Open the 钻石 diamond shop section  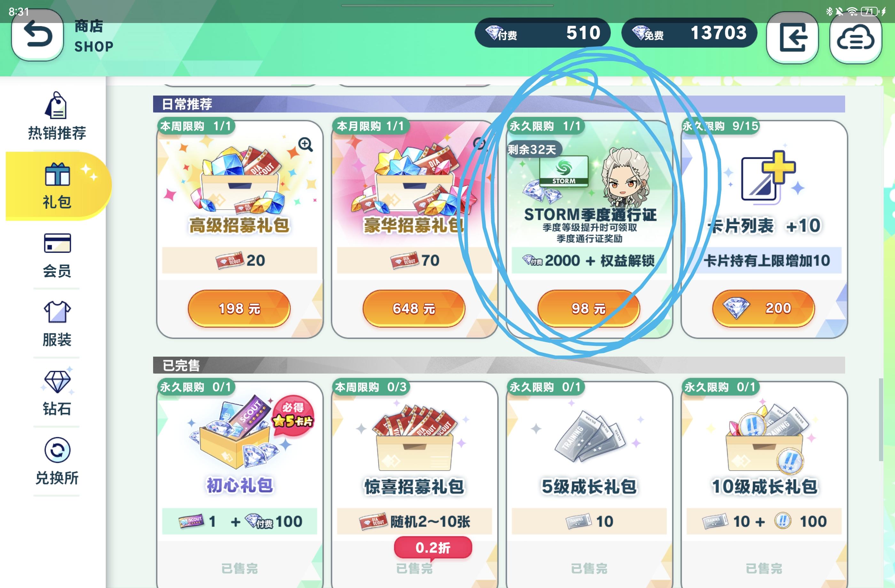(57, 392)
